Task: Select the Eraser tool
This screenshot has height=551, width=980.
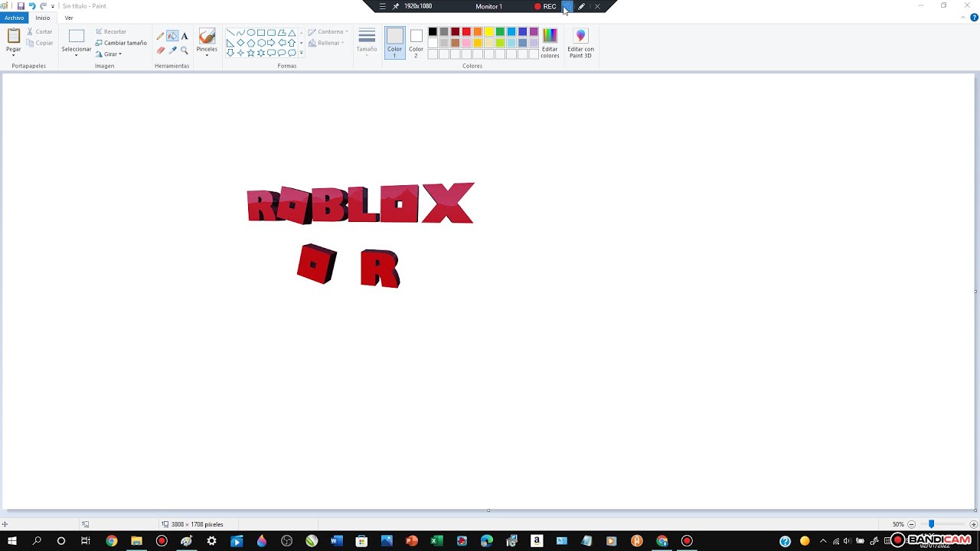Action: 160,51
